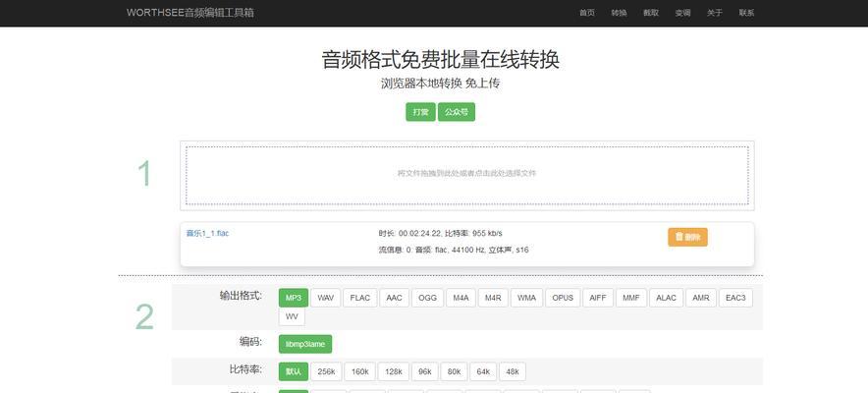Viewport: 868px width, 393px height.
Task: Open the 音乐1_1.flac file link
Action: click(x=207, y=234)
